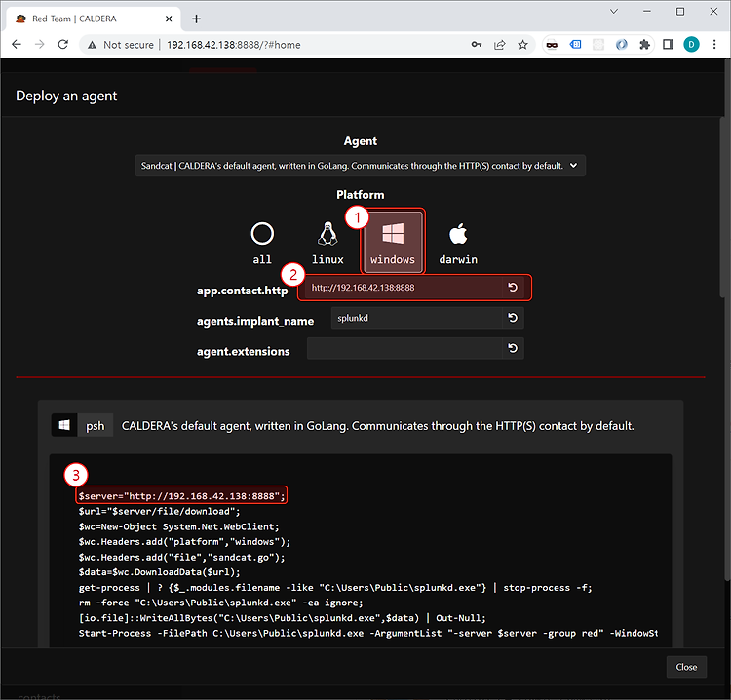This screenshot has width=731, height=700.
Task: Click the $url="$server/file/download" line
Action: point(159,511)
